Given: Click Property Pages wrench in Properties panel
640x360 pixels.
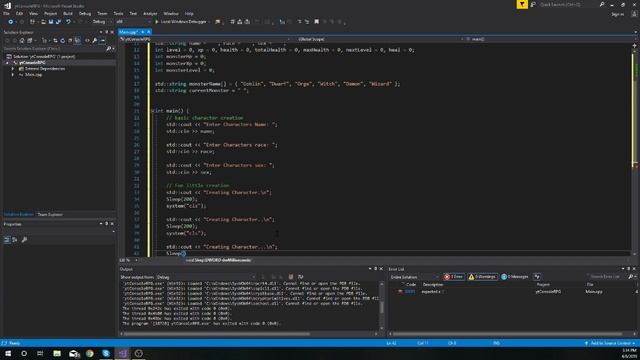Looking at the screenshot, I should (x=24, y=240).
